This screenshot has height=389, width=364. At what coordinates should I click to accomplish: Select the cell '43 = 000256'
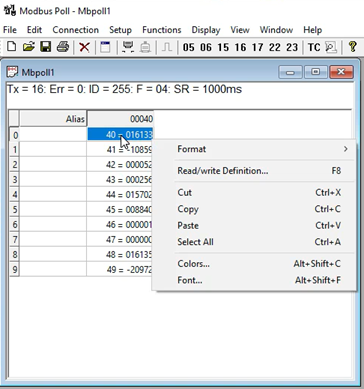120,180
